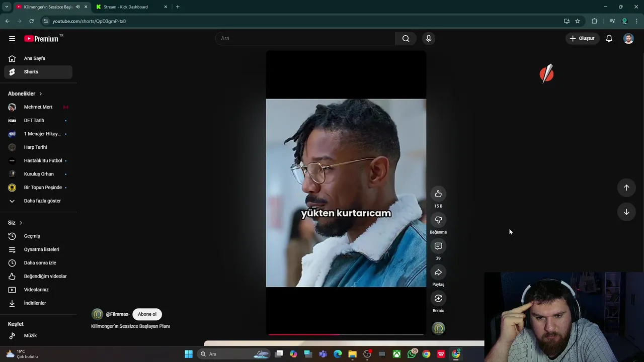Viewport: 644px width, 362px height.
Task: Open Kuruluş Orhan channel
Action: tap(38, 174)
